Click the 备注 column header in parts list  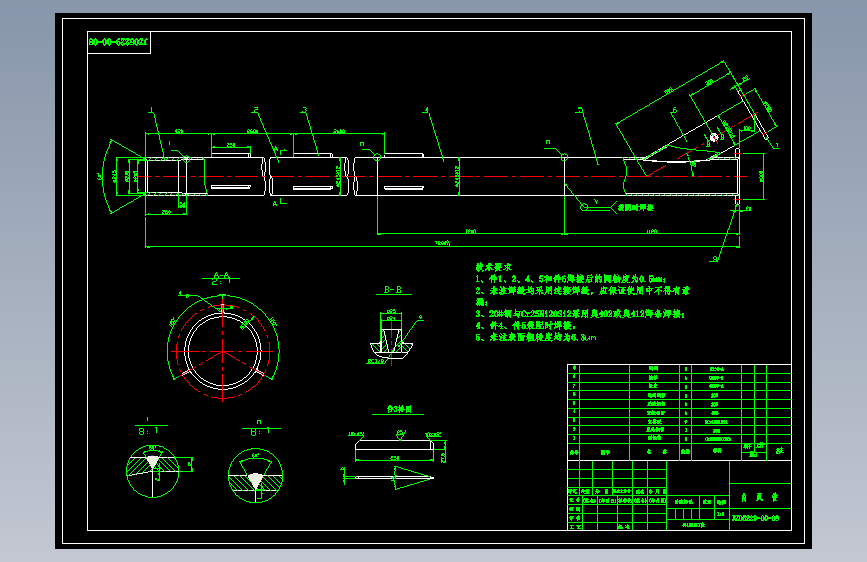(x=779, y=451)
